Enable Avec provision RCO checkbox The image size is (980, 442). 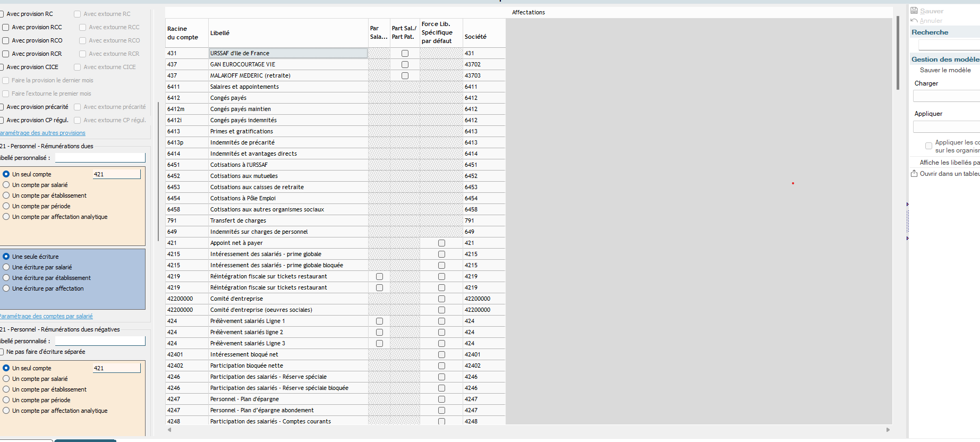tap(6, 40)
